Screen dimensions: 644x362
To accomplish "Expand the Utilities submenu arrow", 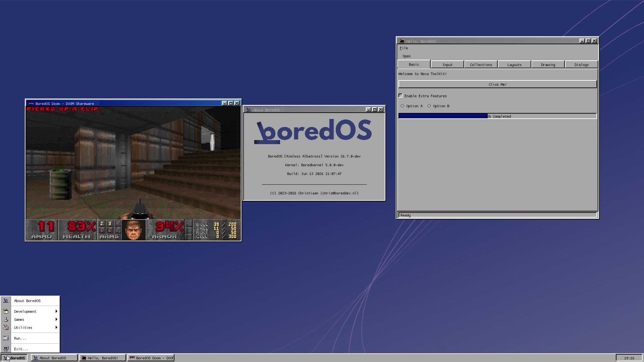I will click(56, 327).
